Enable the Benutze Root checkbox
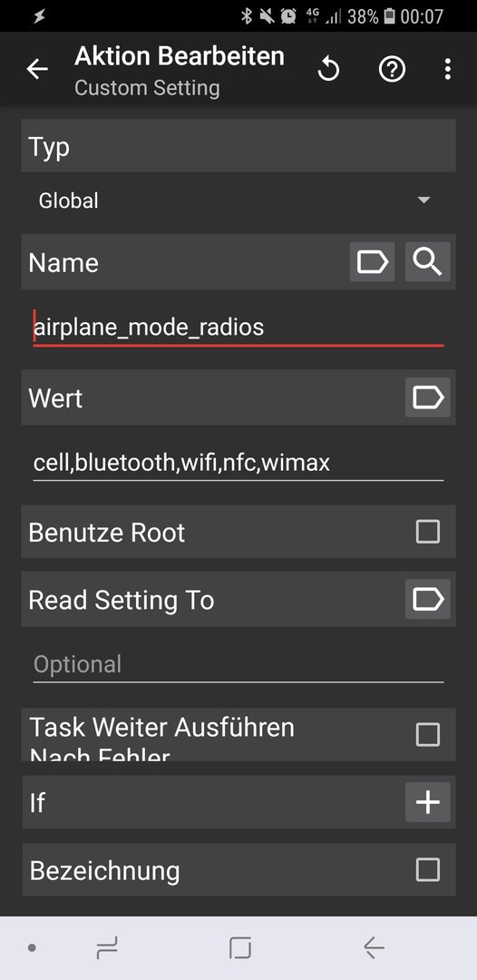 [428, 532]
